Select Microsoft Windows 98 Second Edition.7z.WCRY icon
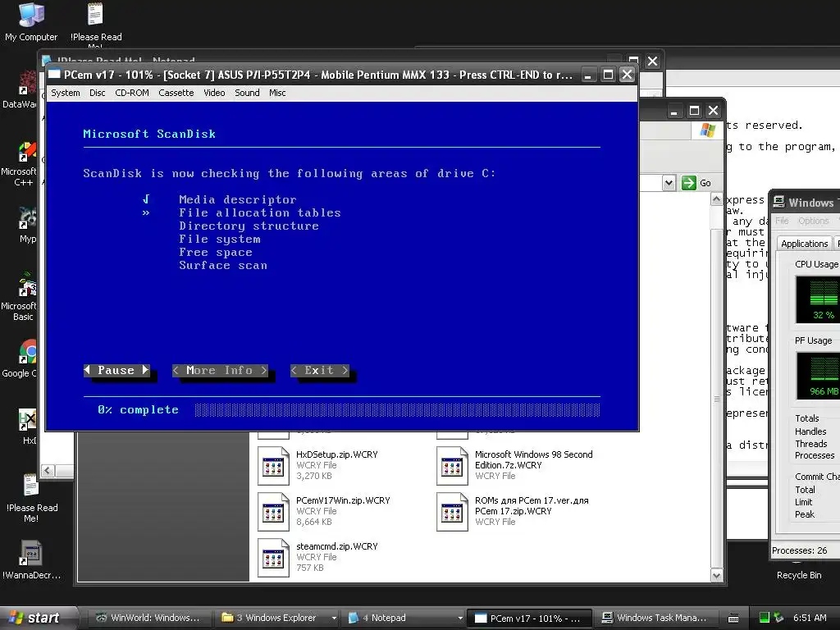 coord(453,466)
